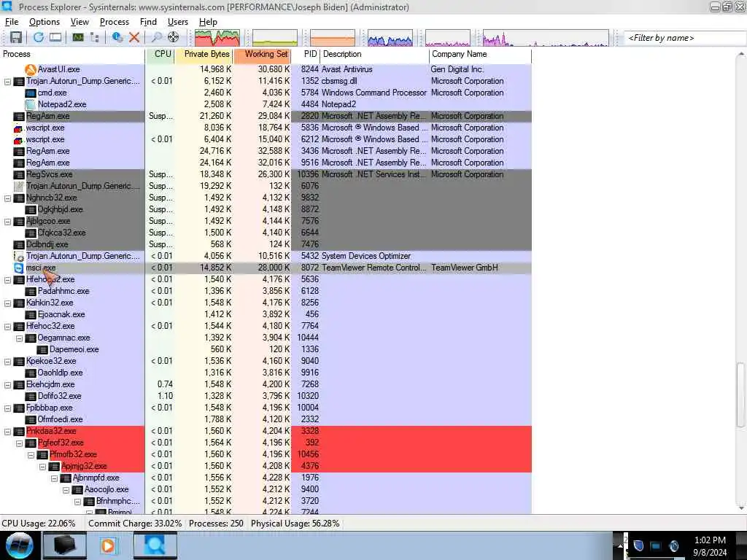Click the Save toolbar icon
Viewport: 747px width, 560px height.
point(16,38)
